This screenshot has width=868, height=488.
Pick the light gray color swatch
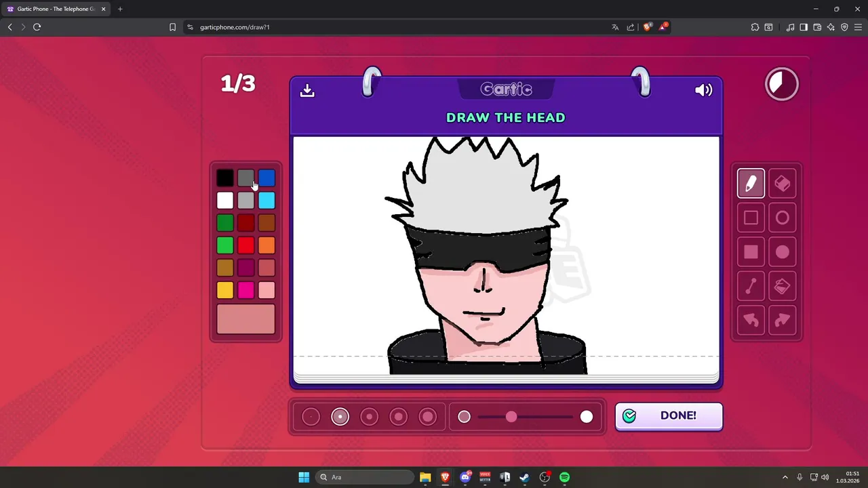pyautogui.click(x=245, y=201)
